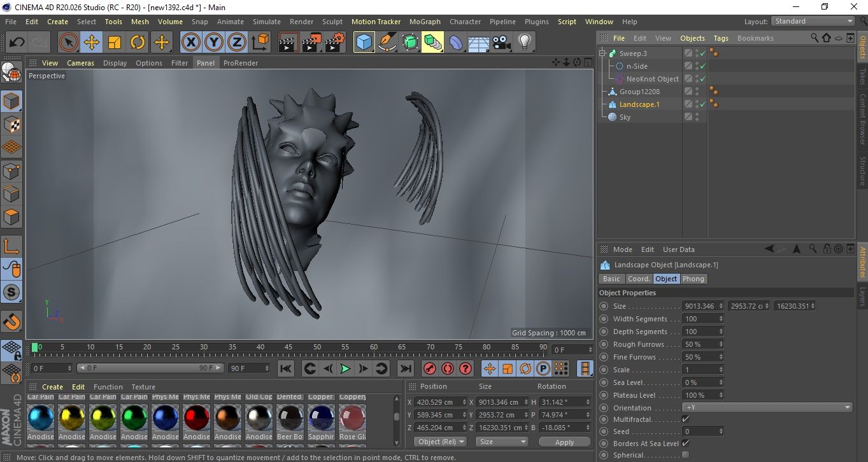Switch to Points mode
The height and width of the screenshot is (462, 868).
pyautogui.click(x=11, y=171)
